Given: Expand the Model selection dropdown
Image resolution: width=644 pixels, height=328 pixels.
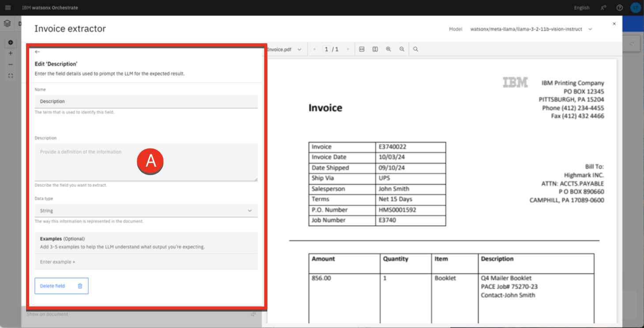Looking at the screenshot, I should click(x=590, y=29).
